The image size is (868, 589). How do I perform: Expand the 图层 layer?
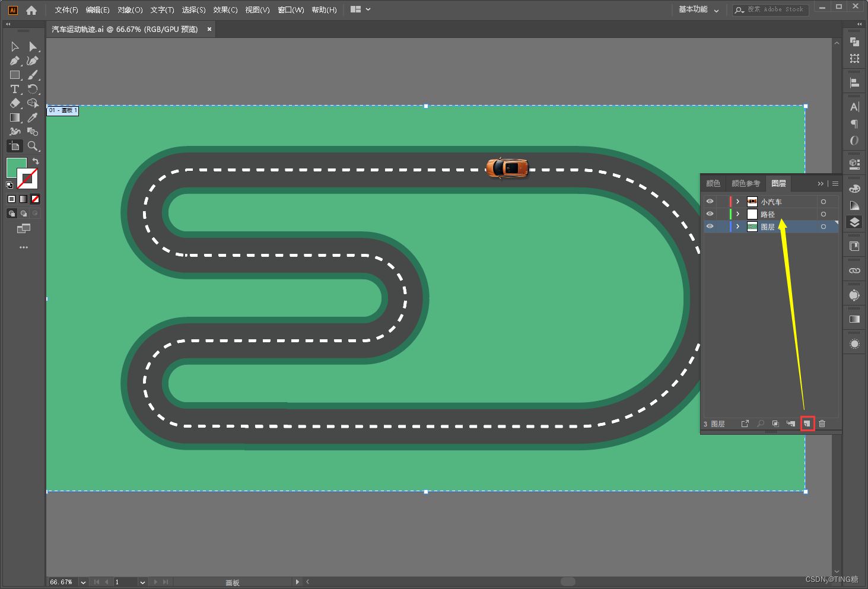pyautogui.click(x=738, y=227)
